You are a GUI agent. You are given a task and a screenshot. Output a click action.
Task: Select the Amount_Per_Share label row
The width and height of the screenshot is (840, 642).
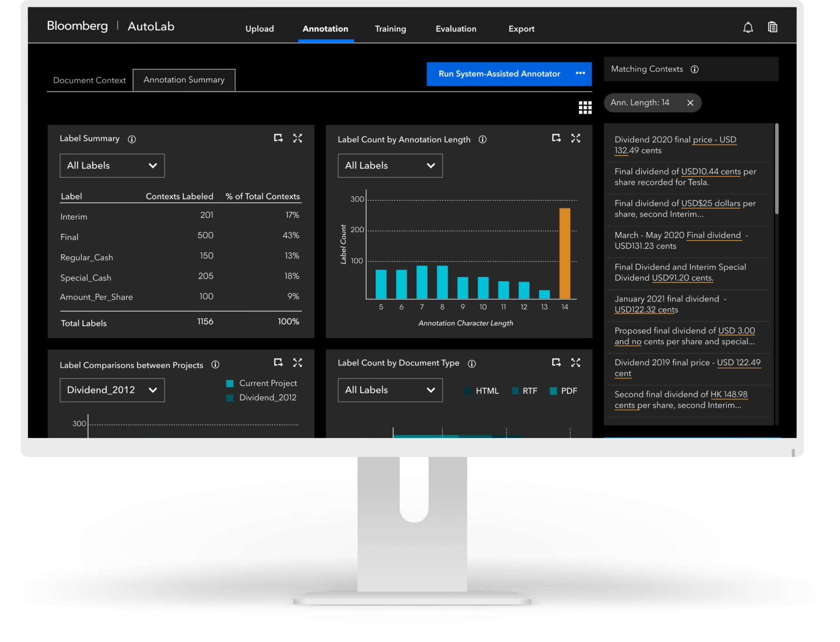[180, 297]
